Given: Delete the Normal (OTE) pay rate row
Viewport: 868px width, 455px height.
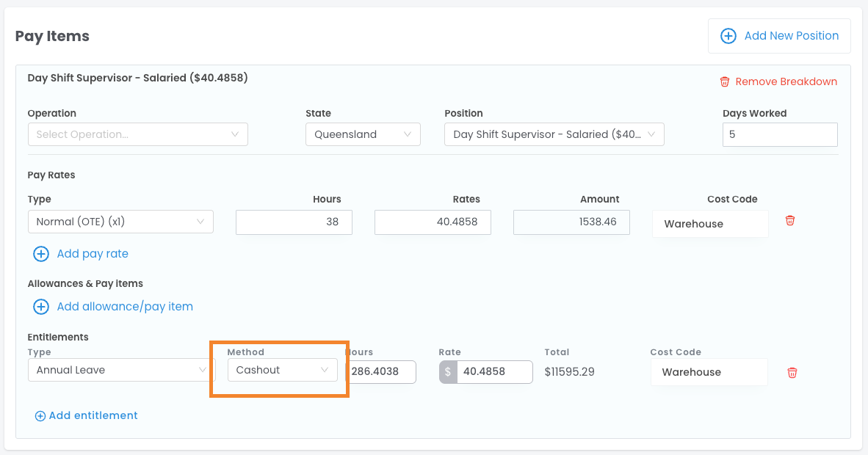Looking at the screenshot, I should click(x=790, y=221).
